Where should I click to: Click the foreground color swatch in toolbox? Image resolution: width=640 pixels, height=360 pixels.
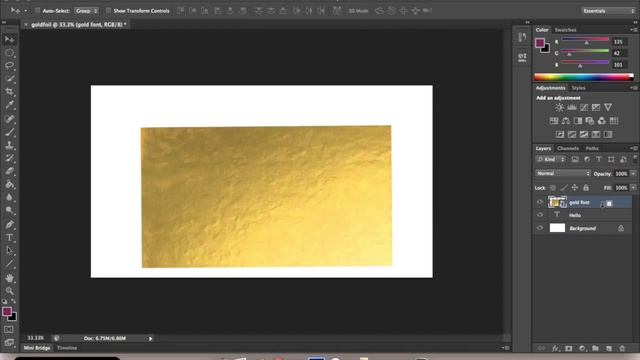7,311
